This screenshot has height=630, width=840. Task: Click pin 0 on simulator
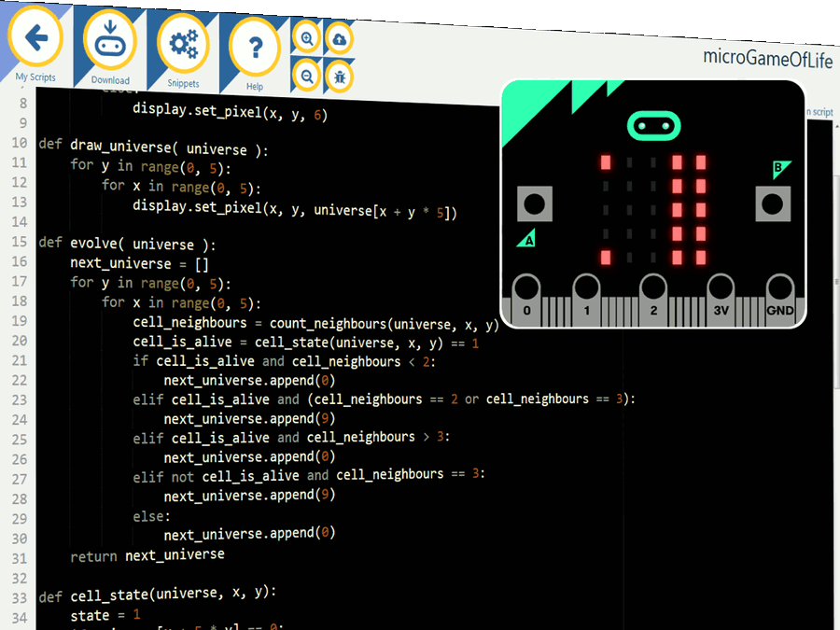[526, 300]
